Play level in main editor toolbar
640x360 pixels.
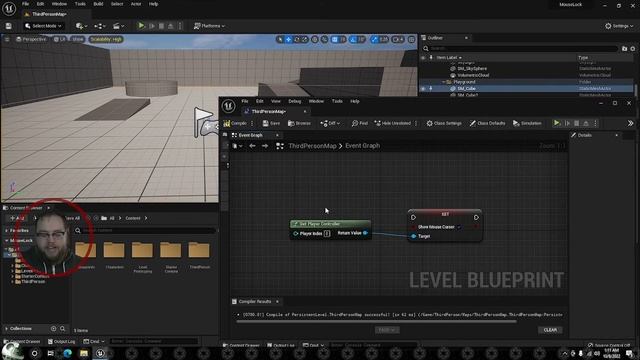pos(141,26)
